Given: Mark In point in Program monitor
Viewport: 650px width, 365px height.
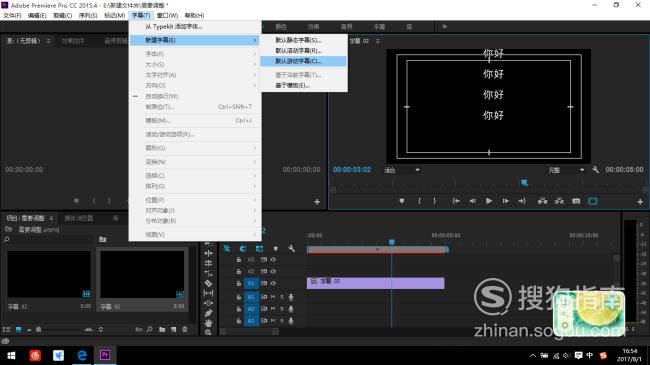Looking at the screenshot, I should (x=419, y=201).
